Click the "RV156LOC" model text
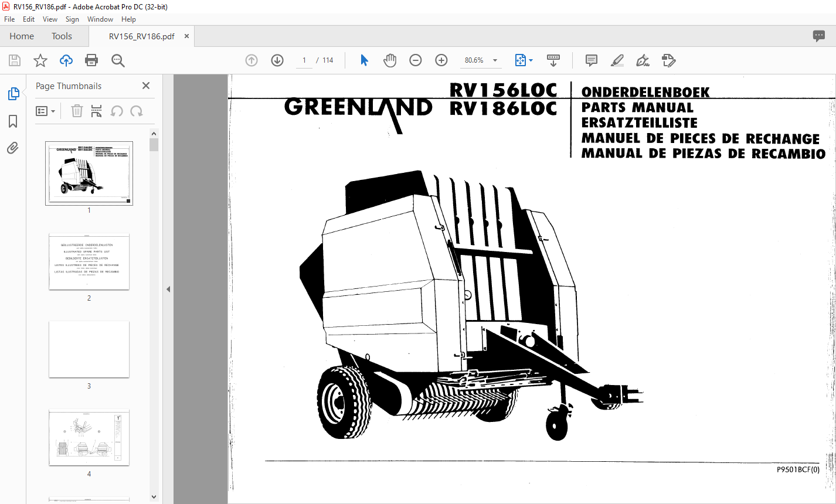Image resolution: width=836 pixels, height=504 pixels. [503, 90]
